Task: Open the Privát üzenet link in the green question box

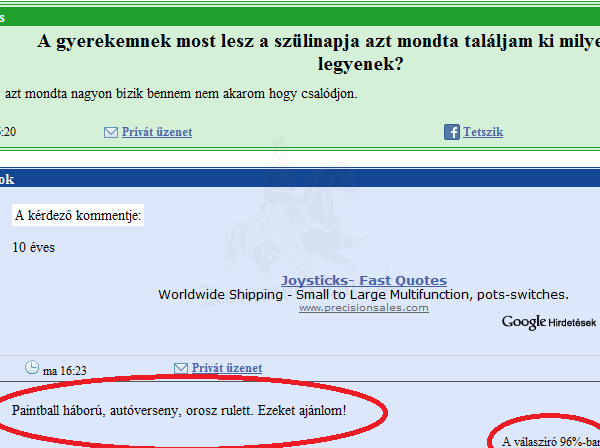Action: click(x=157, y=132)
